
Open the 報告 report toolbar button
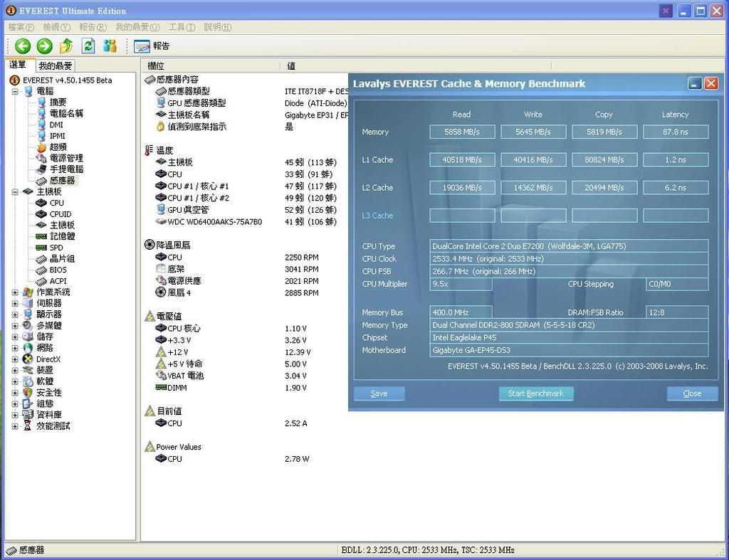pyautogui.click(x=152, y=46)
